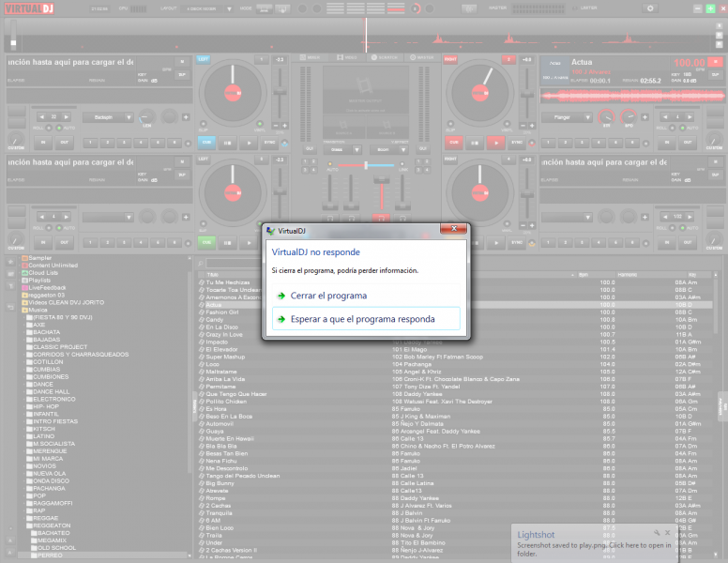Click SYNC on deck 2

(x=517, y=143)
